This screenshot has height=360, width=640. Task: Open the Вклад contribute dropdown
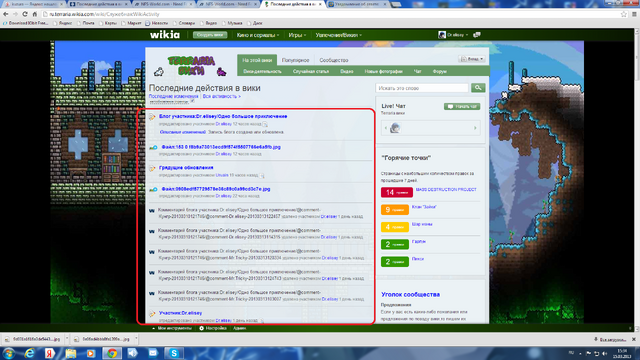(472, 59)
